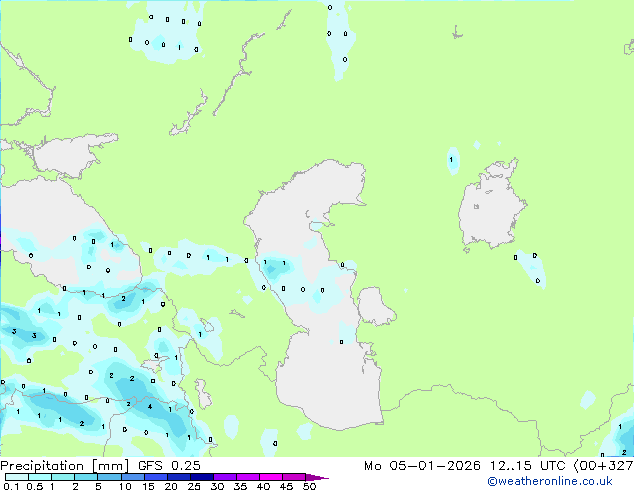
Task: Click legend scale label "20"
Action: point(171,486)
